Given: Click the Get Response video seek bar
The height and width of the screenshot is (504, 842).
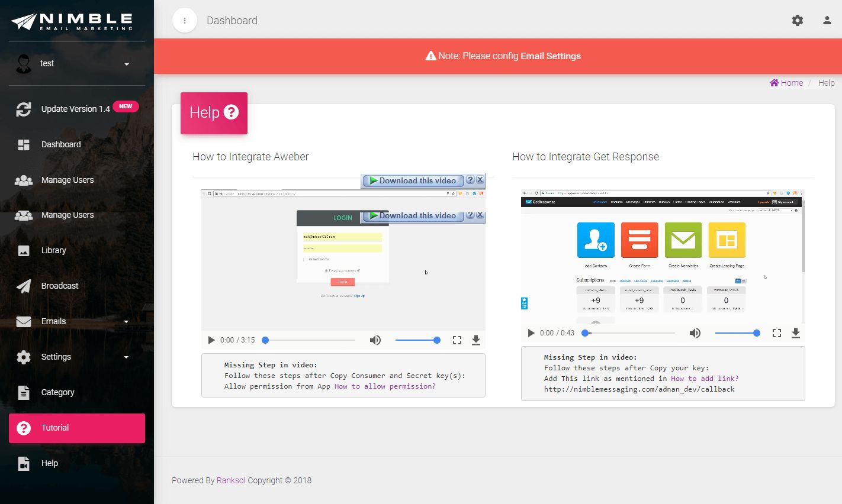Looking at the screenshot, I should click(629, 333).
